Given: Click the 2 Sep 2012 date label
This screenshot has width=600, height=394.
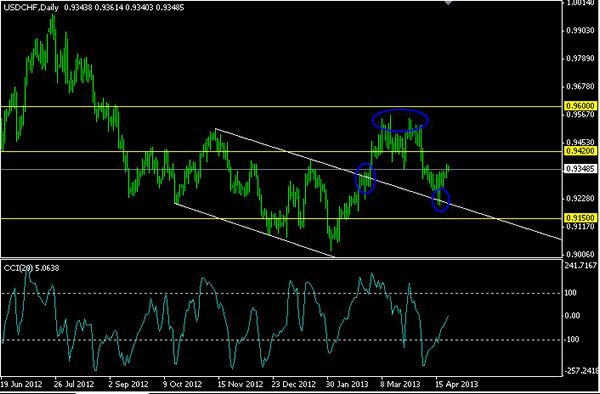Looking at the screenshot, I should (128, 384).
